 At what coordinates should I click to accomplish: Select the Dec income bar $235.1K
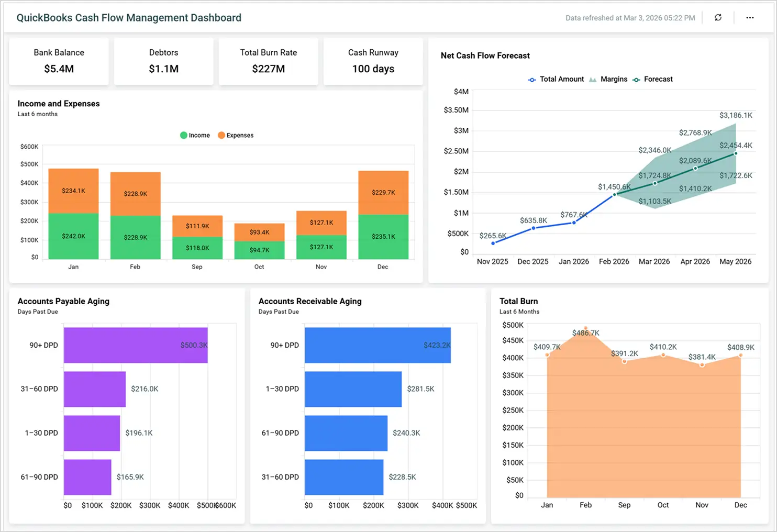pyautogui.click(x=383, y=237)
